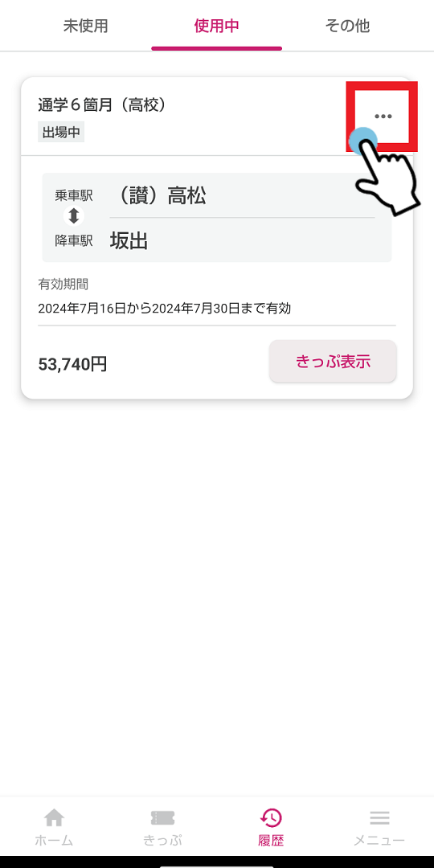Viewport: 434px width, 868px height.
Task: Tap the alighting station 坂出
Action: 129,241
